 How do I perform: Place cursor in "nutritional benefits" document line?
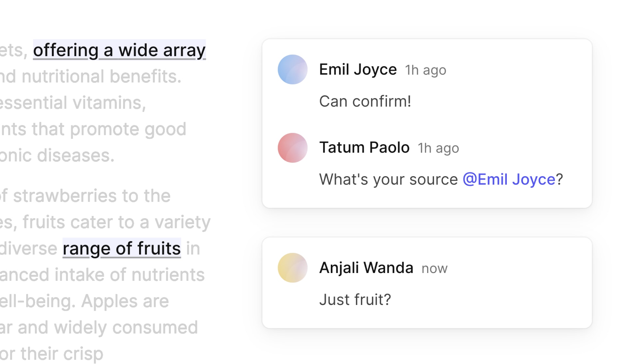pyautogui.click(x=101, y=77)
